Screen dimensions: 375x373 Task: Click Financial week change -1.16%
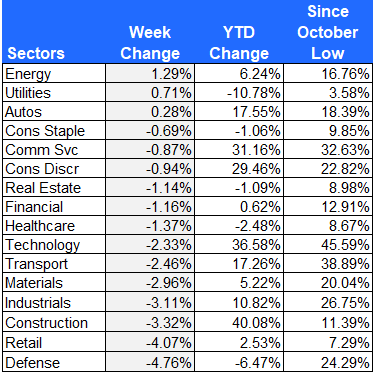[x=150, y=207]
